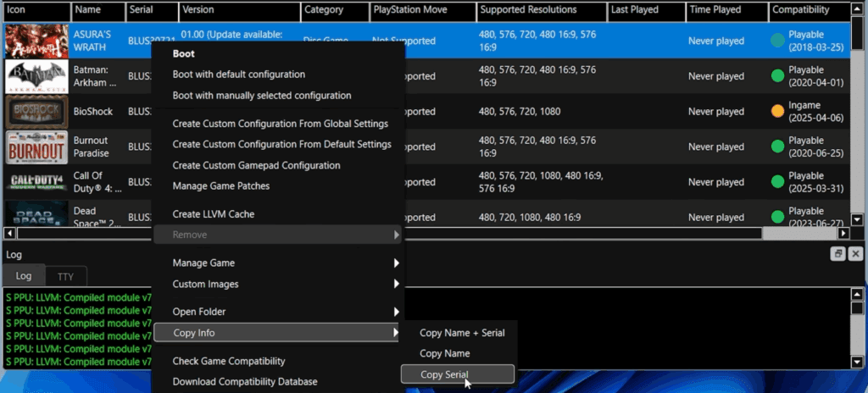Click the green compatibility dot for Burnout Paradise
The image size is (868, 393).
[778, 147]
